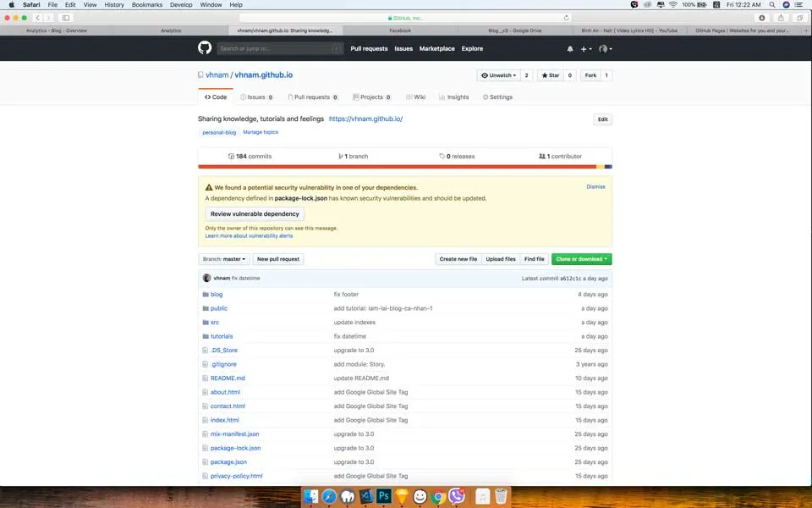The width and height of the screenshot is (812, 508).
Task: Click the GitHub octocat logo in the header
Action: coord(204,48)
